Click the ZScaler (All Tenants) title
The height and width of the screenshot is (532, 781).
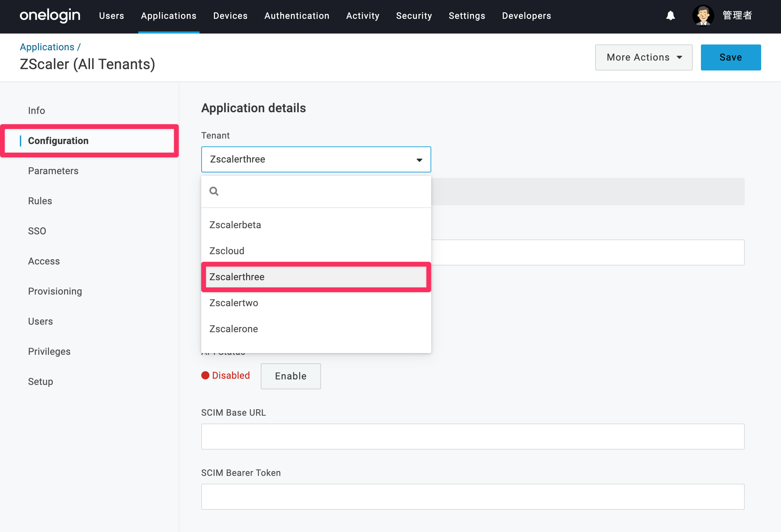[x=88, y=64]
